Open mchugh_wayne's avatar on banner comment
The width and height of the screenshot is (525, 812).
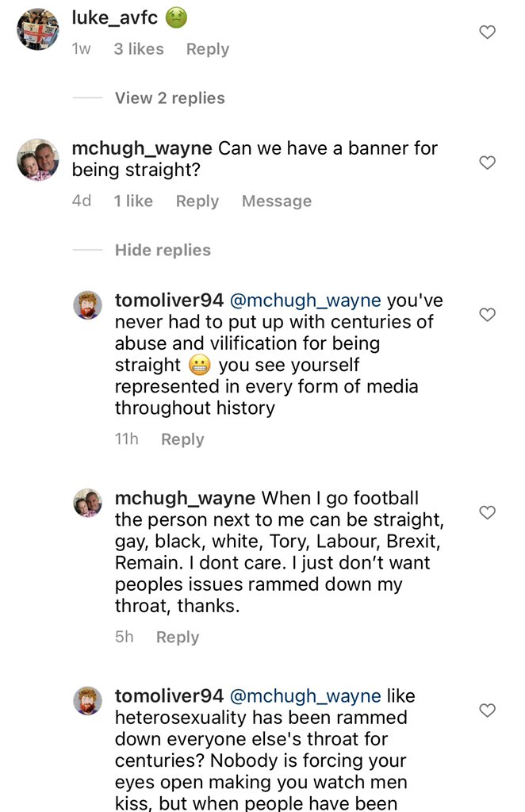coord(38,159)
